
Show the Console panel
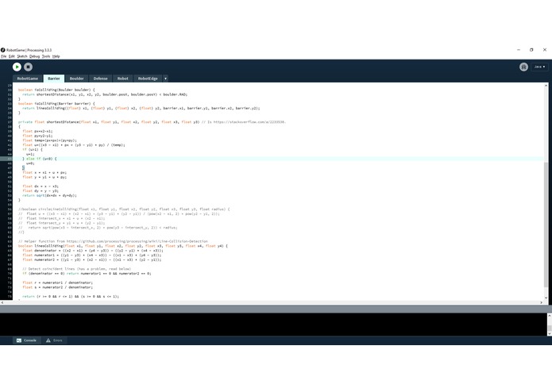pyautogui.click(x=26, y=340)
